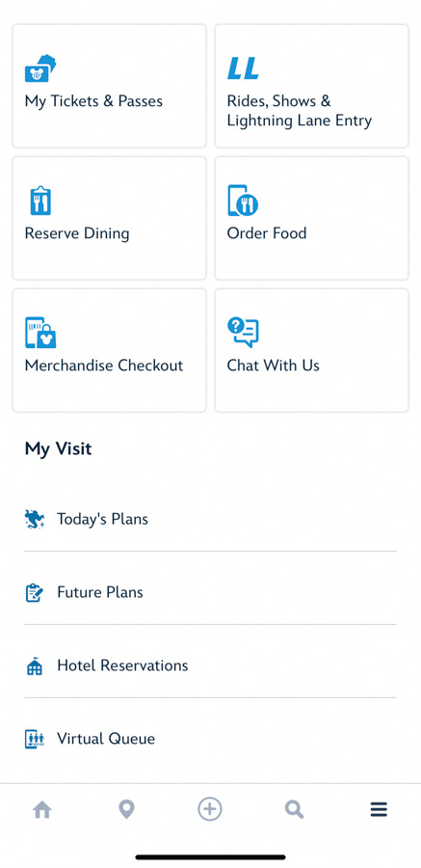Tap the Virtual Queue people icon
421x868 pixels.
tap(35, 739)
